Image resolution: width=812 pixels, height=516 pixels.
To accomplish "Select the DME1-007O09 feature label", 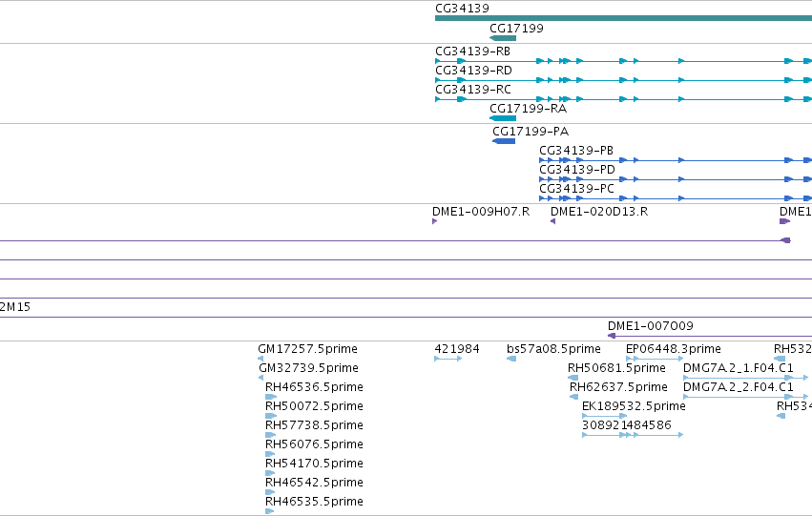I will (651, 326).
